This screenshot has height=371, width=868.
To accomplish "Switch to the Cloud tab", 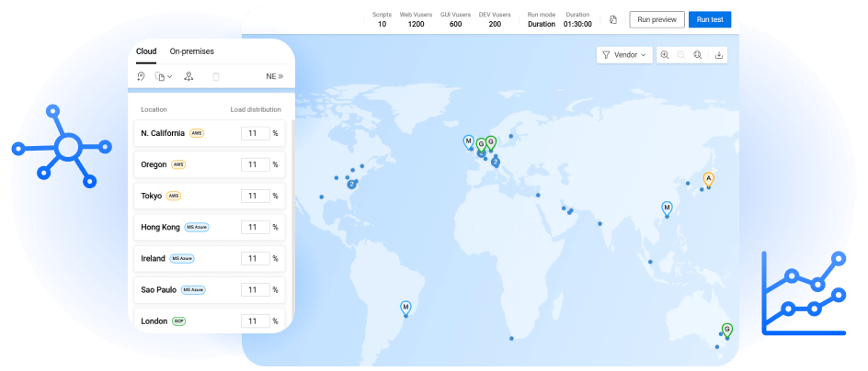I will coord(146,51).
